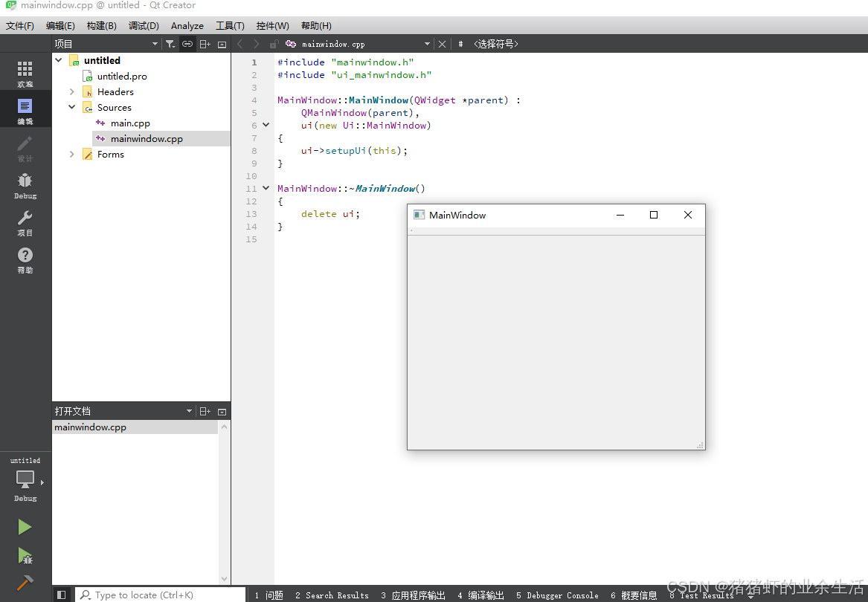868x602 pixels.
Task: Fold the destructor block at line 11
Action: pyautogui.click(x=266, y=188)
